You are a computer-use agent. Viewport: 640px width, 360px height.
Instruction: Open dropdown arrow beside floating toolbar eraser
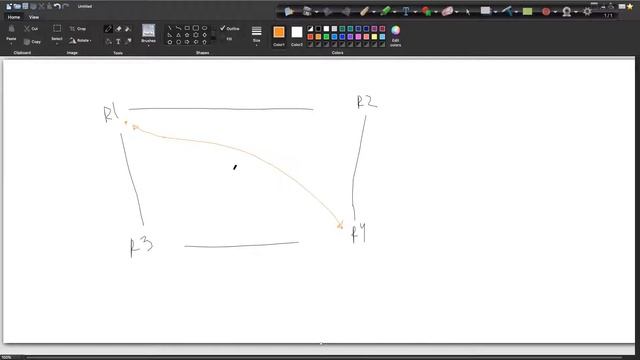tap(457, 12)
